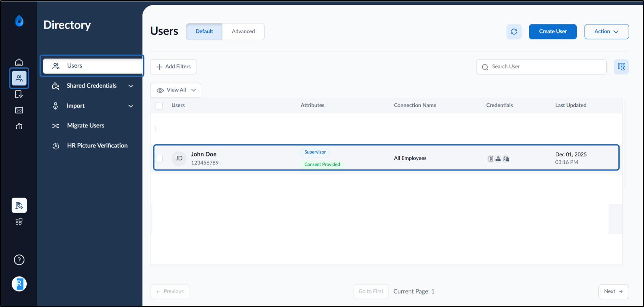
Task: Click the refresh users icon button
Action: click(x=514, y=31)
